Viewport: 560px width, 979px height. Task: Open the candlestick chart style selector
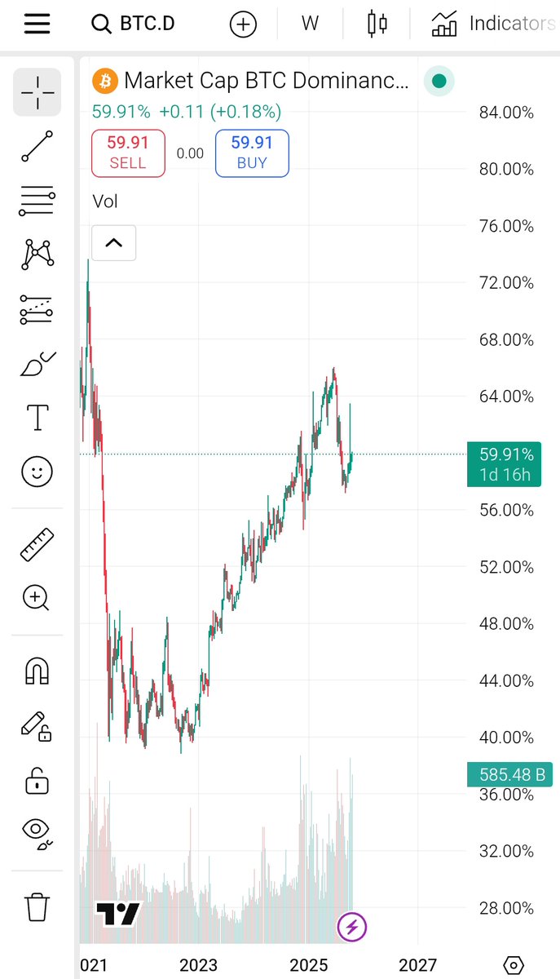(x=377, y=24)
